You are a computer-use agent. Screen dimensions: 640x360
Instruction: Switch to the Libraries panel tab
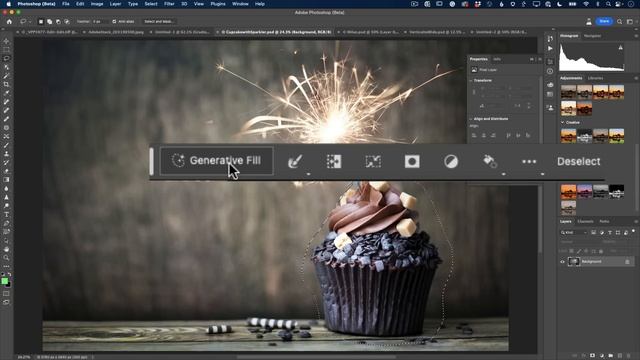tap(596, 78)
